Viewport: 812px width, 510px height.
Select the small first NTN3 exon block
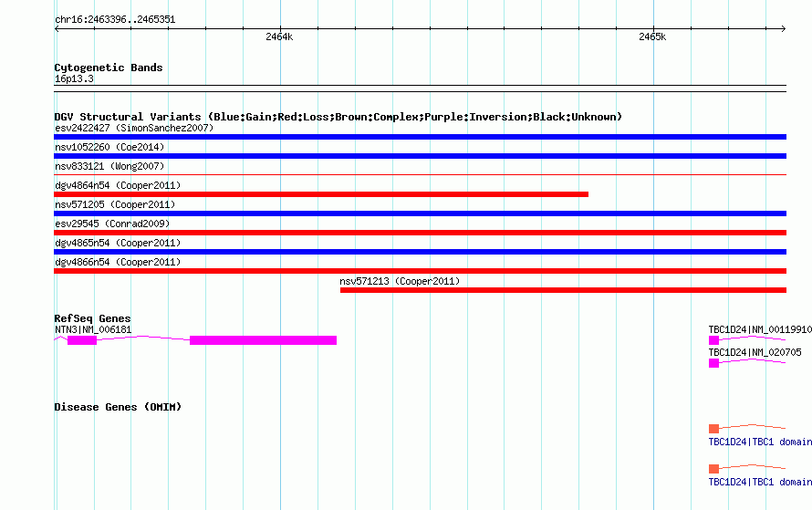coord(82,340)
